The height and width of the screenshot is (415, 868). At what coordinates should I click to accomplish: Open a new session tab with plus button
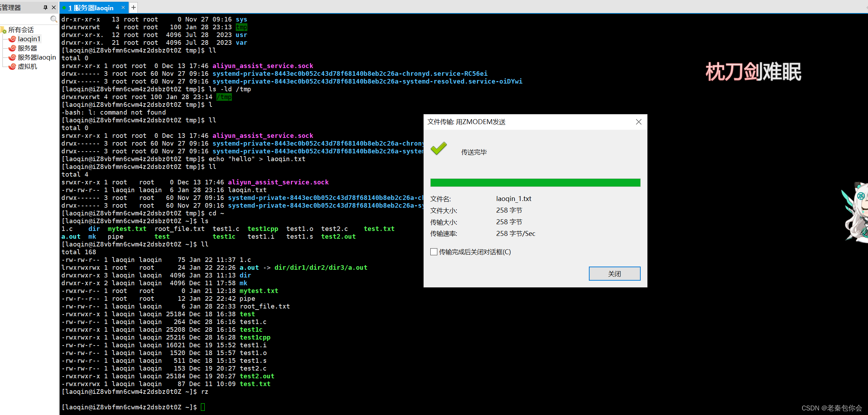[x=134, y=7]
